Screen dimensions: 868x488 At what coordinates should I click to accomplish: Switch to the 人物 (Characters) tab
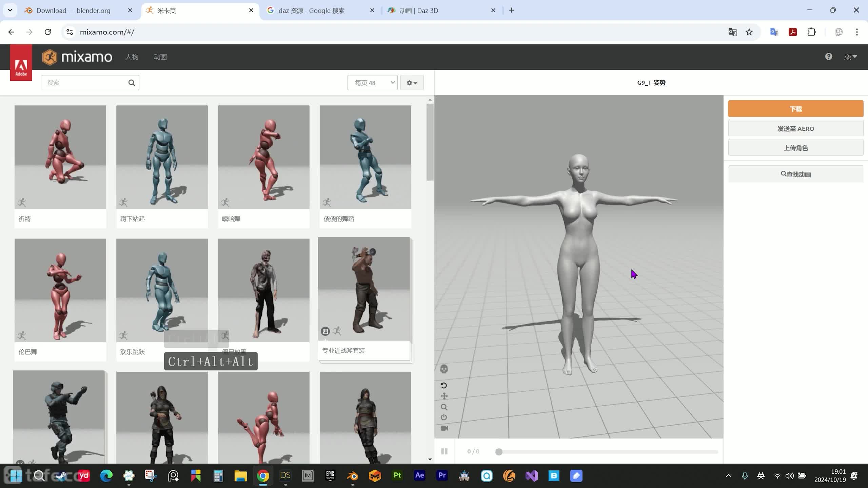tap(132, 57)
